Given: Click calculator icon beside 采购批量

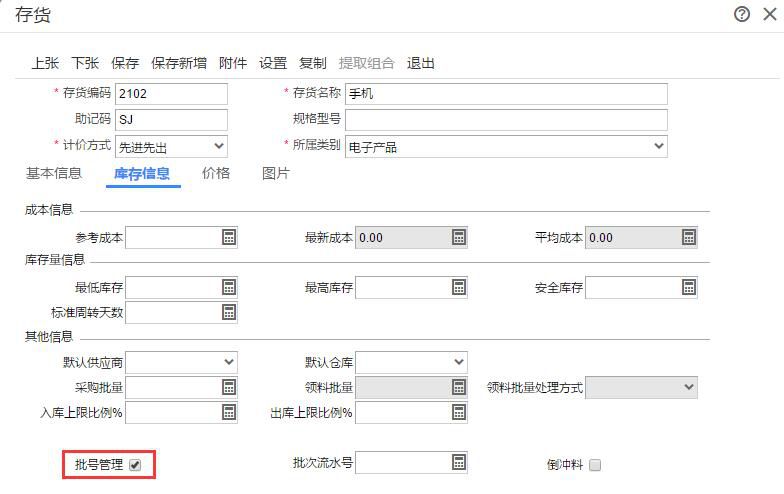Looking at the screenshot, I should click(x=228, y=387).
